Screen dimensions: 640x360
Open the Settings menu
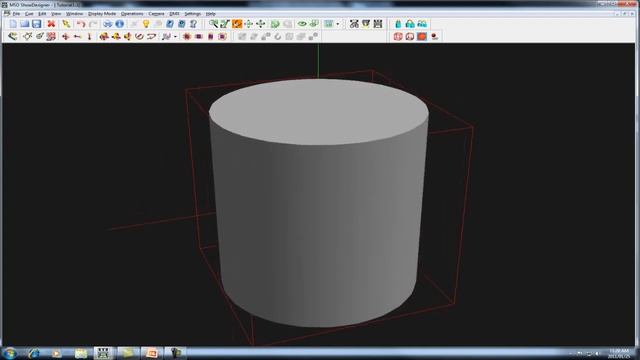pos(192,14)
